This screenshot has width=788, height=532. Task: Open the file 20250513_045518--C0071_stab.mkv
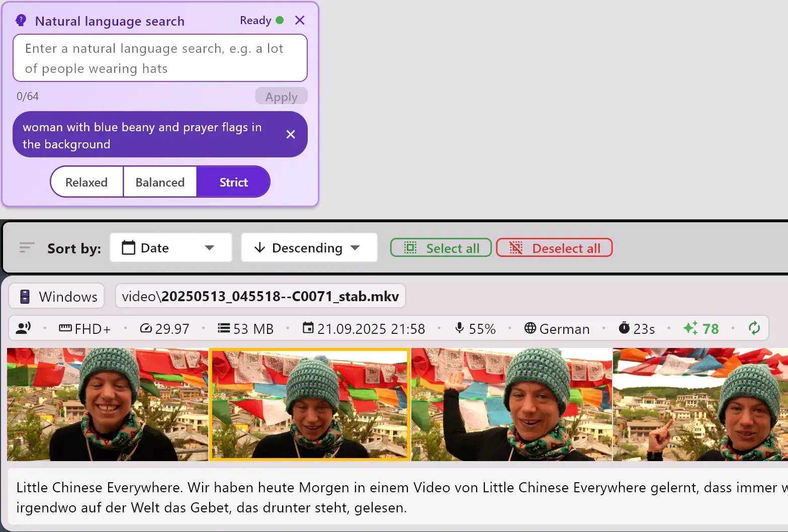point(260,296)
